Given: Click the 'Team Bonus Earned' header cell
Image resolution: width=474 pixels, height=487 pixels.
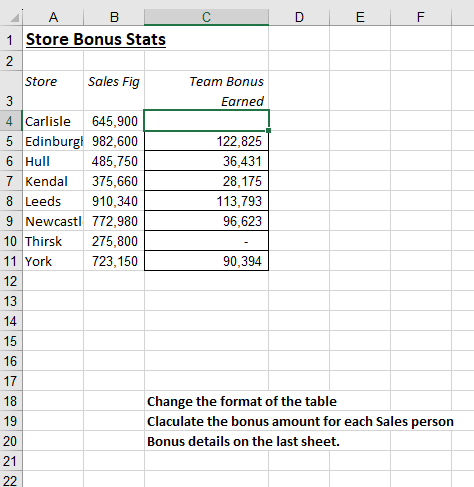Looking at the screenshot, I should coord(206,90).
